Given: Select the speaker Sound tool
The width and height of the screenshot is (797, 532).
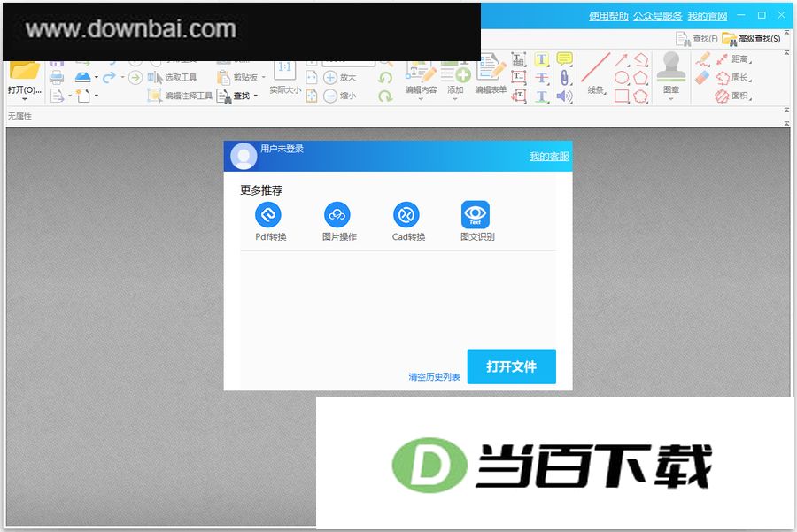Looking at the screenshot, I should tap(564, 96).
